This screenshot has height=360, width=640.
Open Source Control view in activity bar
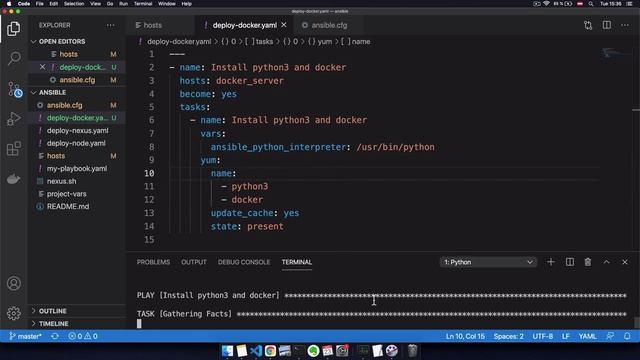14,89
